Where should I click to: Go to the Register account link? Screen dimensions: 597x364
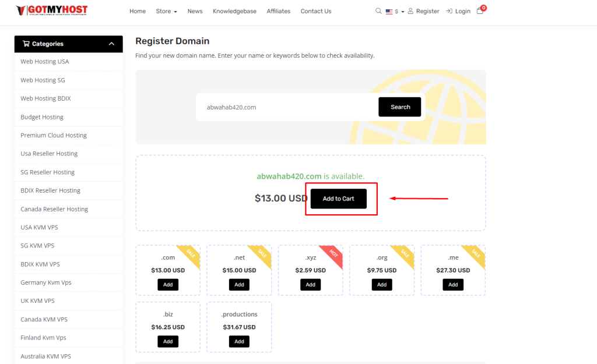click(423, 11)
